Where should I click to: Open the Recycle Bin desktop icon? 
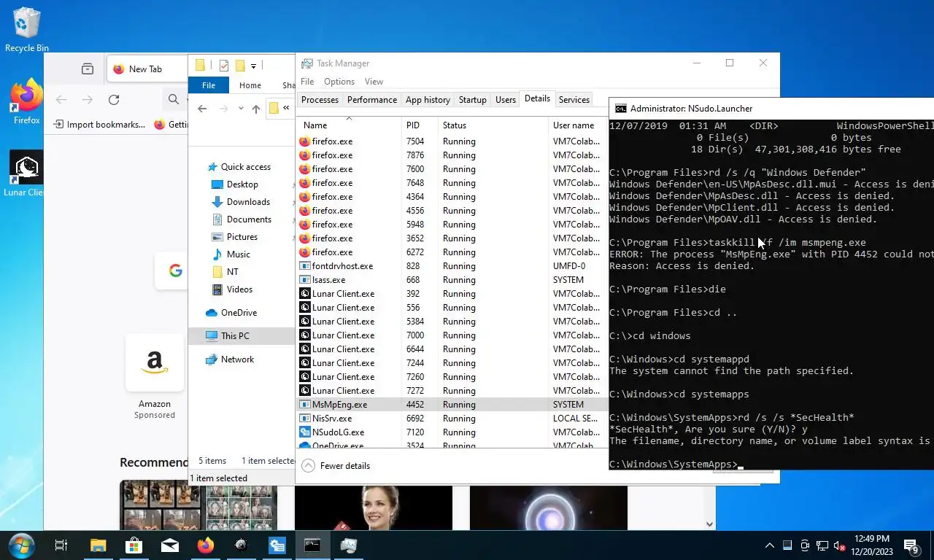pyautogui.click(x=26, y=29)
